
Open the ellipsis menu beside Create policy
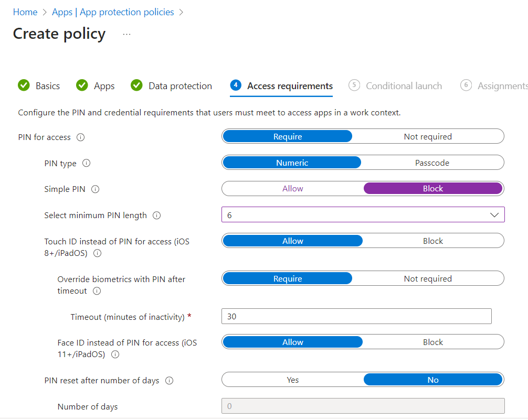pyautogui.click(x=126, y=34)
